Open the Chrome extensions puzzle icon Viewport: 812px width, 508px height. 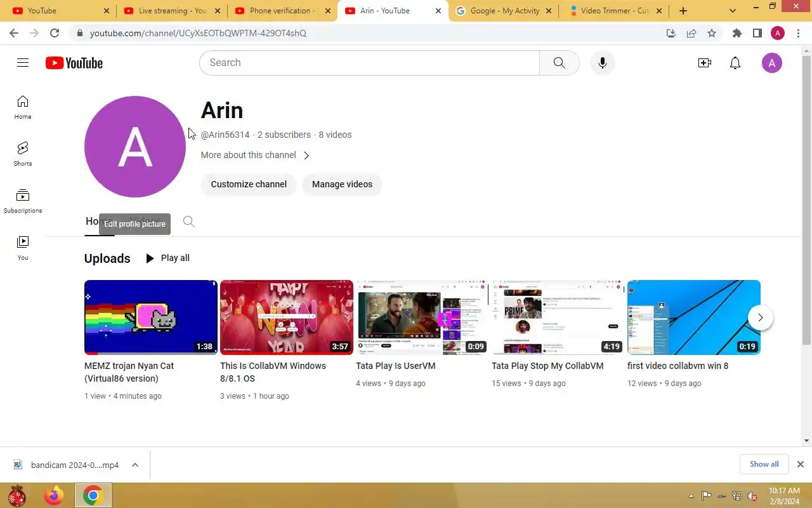tap(737, 33)
